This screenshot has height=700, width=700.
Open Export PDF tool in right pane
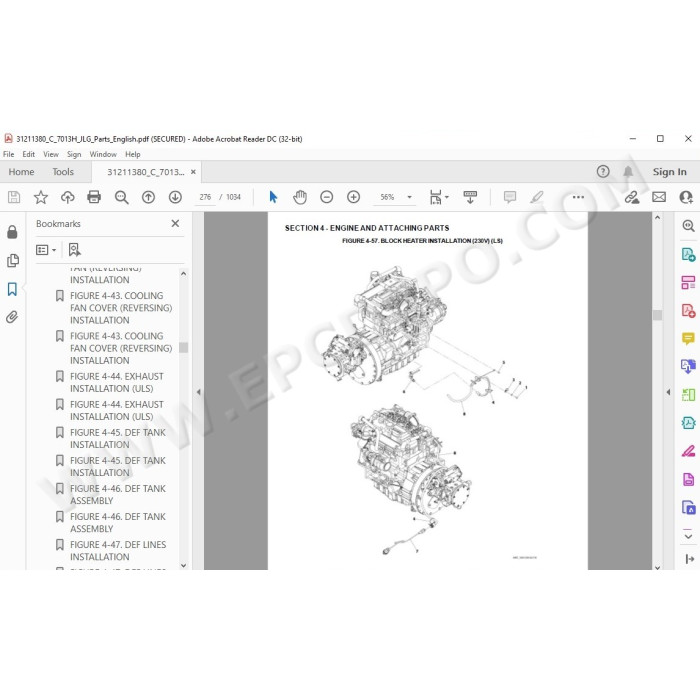click(688, 254)
